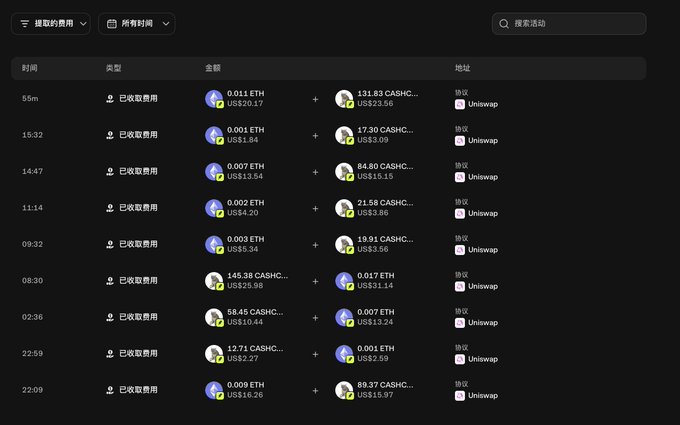Click the CASHC token icon in 22:59 row

click(214, 353)
